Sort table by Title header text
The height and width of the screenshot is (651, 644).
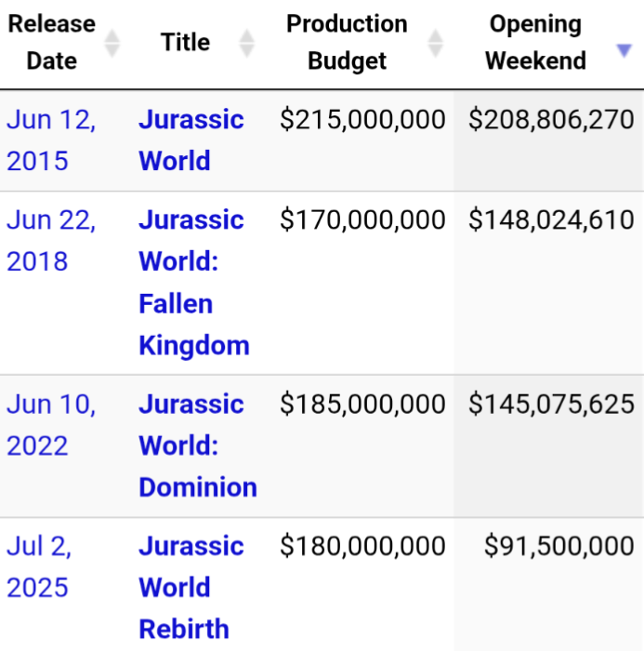[x=185, y=42]
